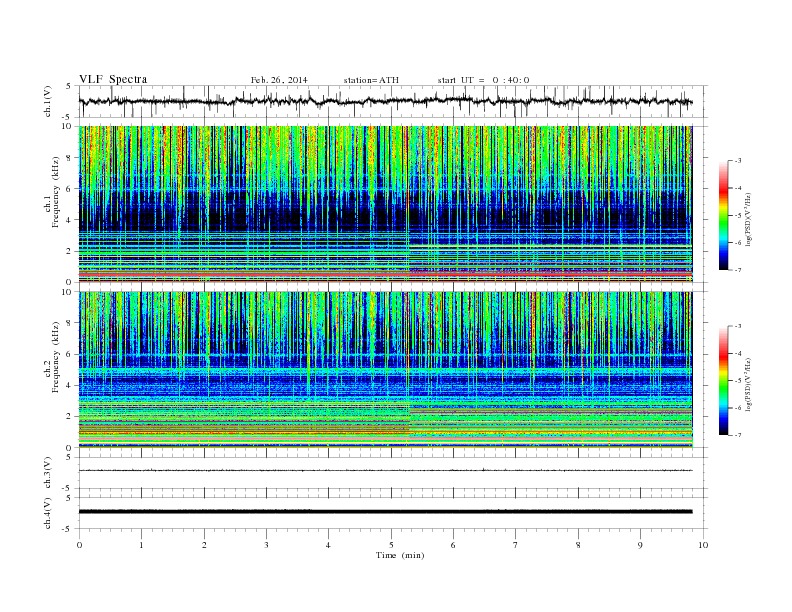Click the "-3" value on ch.1 colorbar
Screen dimensions: 792x612
(738, 161)
